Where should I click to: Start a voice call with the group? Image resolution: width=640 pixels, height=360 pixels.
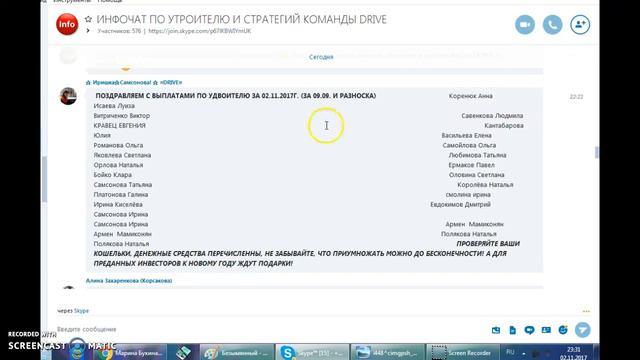coord(552,25)
